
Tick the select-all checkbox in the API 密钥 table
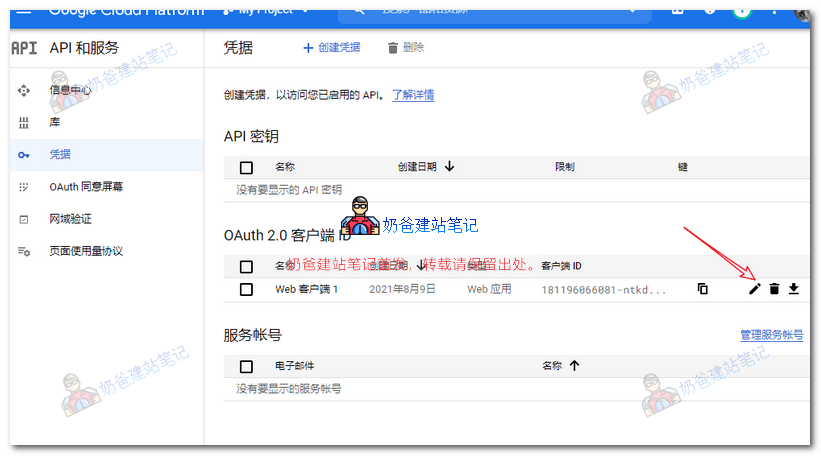246,168
